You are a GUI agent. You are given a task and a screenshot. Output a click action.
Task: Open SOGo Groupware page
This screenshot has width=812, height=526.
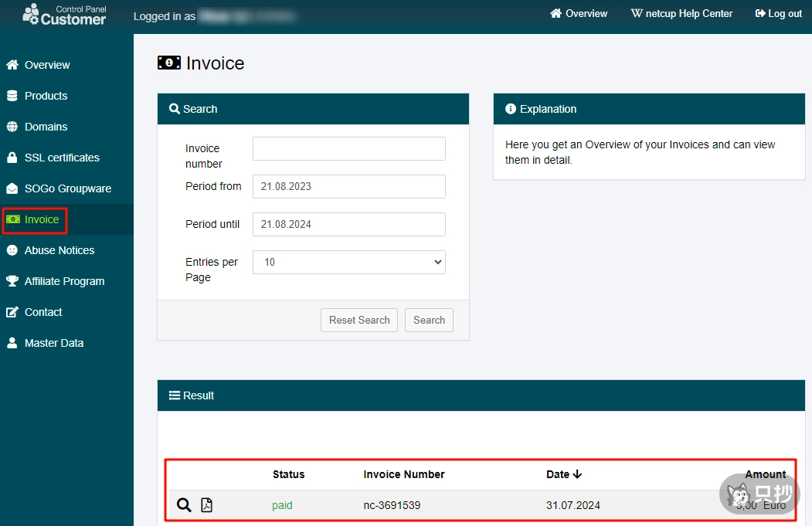pyautogui.click(x=67, y=188)
